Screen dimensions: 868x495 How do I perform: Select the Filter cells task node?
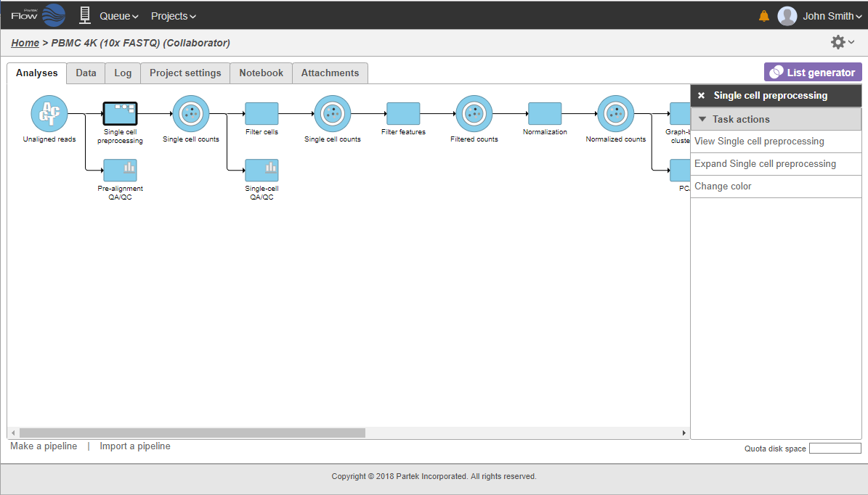(x=261, y=114)
